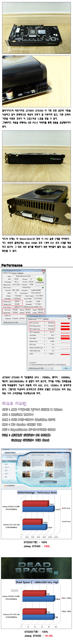Open Fan Speed RPM sensor dropdown

point(45,338)
